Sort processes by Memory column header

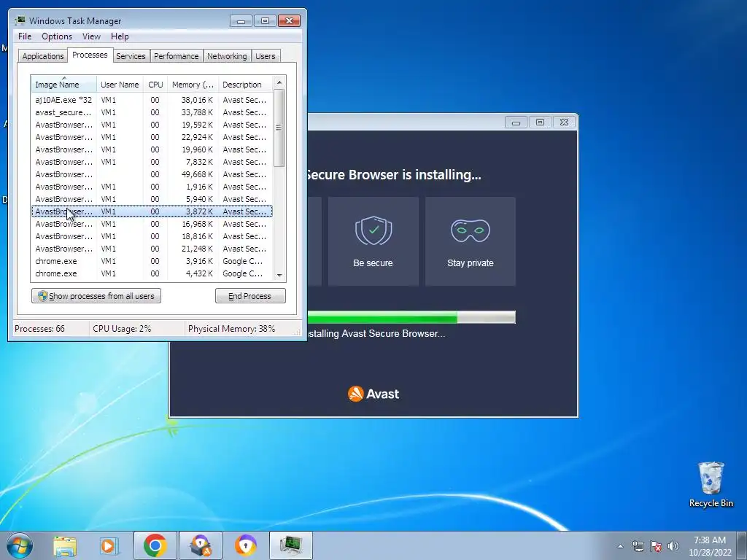193,85
